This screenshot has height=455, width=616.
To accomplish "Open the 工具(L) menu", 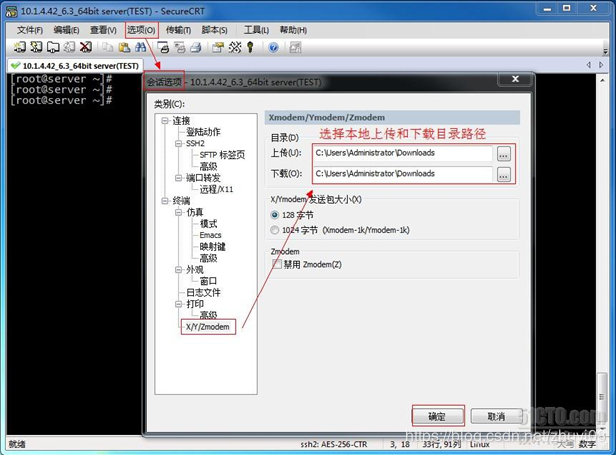I will (257, 30).
